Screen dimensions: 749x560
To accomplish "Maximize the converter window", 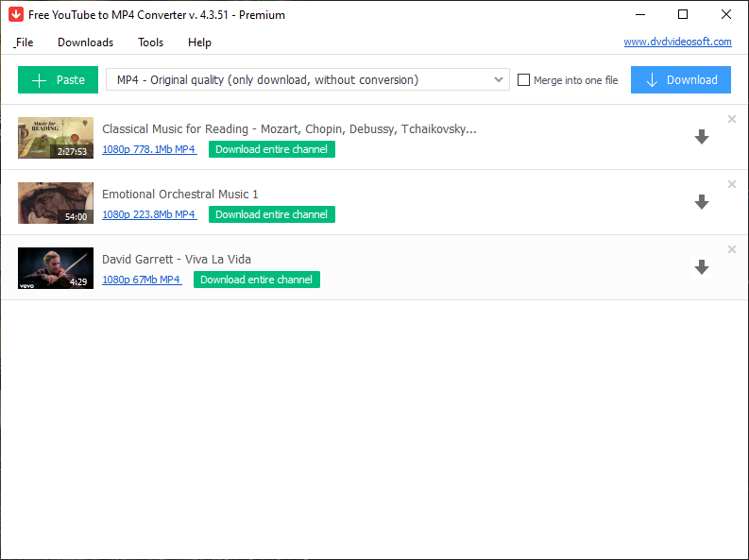I will point(683,14).
